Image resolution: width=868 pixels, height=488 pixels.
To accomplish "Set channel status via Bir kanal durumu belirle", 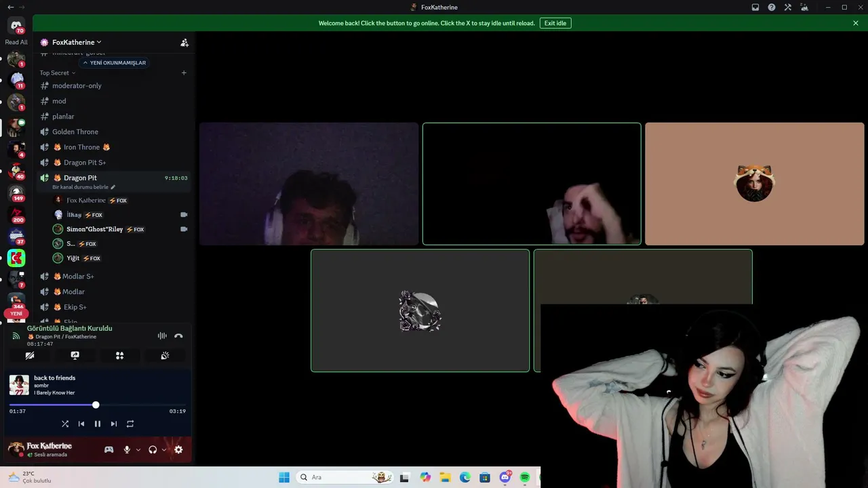I will point(84,187).
